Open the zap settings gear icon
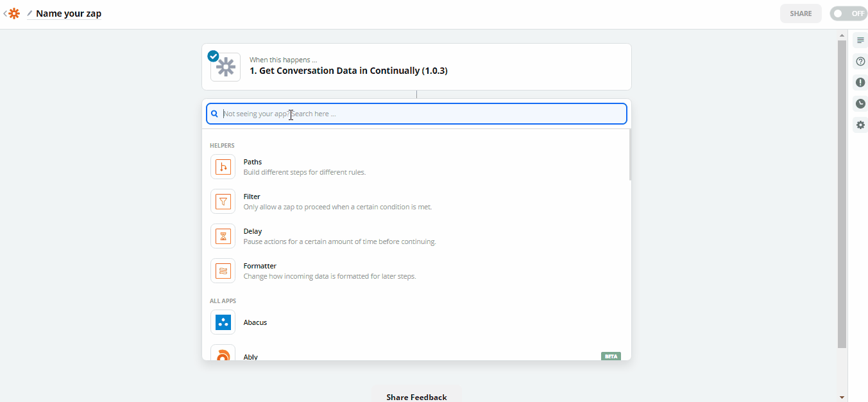868x402 pixels. pos(860,125)
